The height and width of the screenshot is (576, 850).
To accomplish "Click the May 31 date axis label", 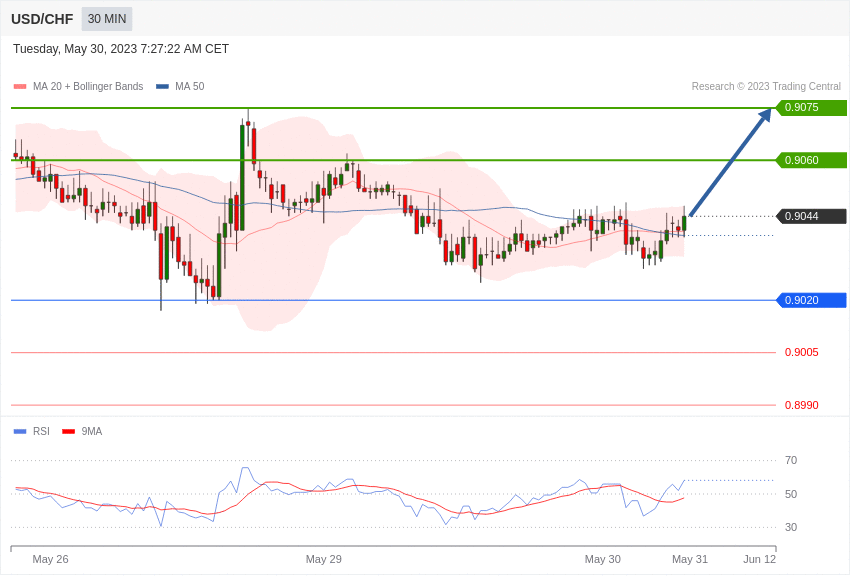I will tap(690, 559).
